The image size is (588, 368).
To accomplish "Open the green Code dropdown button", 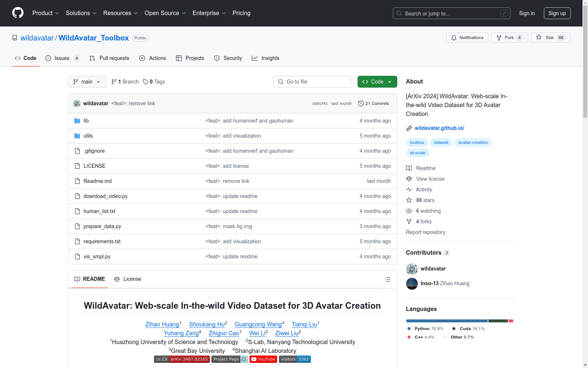I will click(x=377, y=82).
